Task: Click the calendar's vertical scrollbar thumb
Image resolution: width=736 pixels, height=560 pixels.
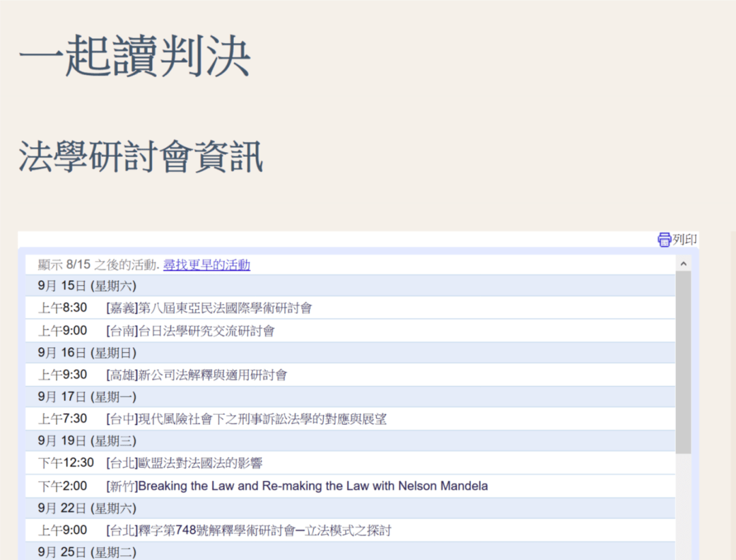Action: [683, 362]
